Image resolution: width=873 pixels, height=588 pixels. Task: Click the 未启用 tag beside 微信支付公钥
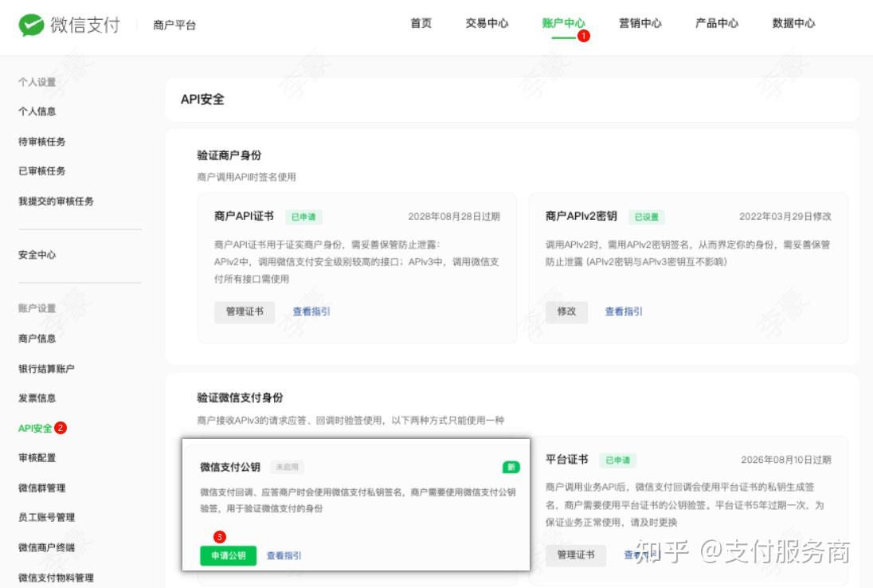pyautogui.click(x=288, y=467)
